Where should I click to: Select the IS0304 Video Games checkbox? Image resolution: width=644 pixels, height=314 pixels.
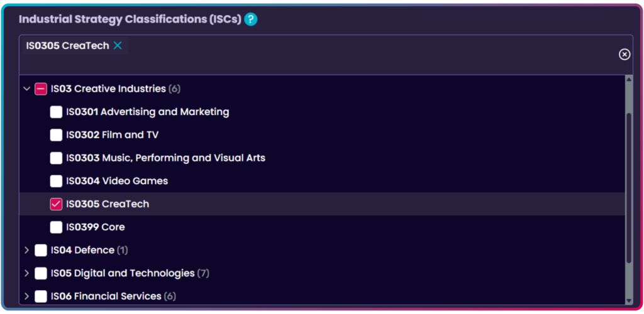pyautogui.click(x=56, y=181)
